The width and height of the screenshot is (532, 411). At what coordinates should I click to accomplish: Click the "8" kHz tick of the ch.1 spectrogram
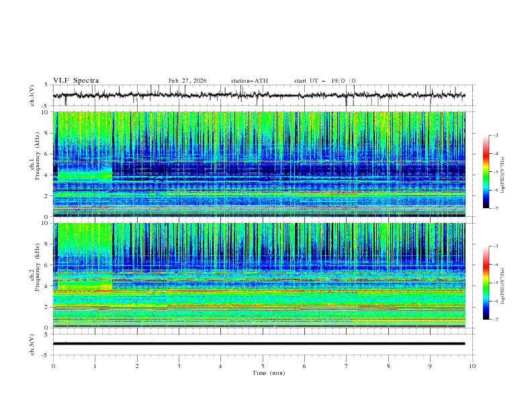click(47, 133)
